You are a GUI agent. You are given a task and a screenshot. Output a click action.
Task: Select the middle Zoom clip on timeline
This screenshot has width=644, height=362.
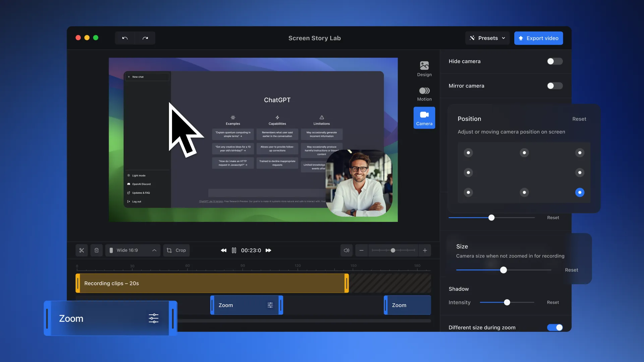[x=247, y=305]
